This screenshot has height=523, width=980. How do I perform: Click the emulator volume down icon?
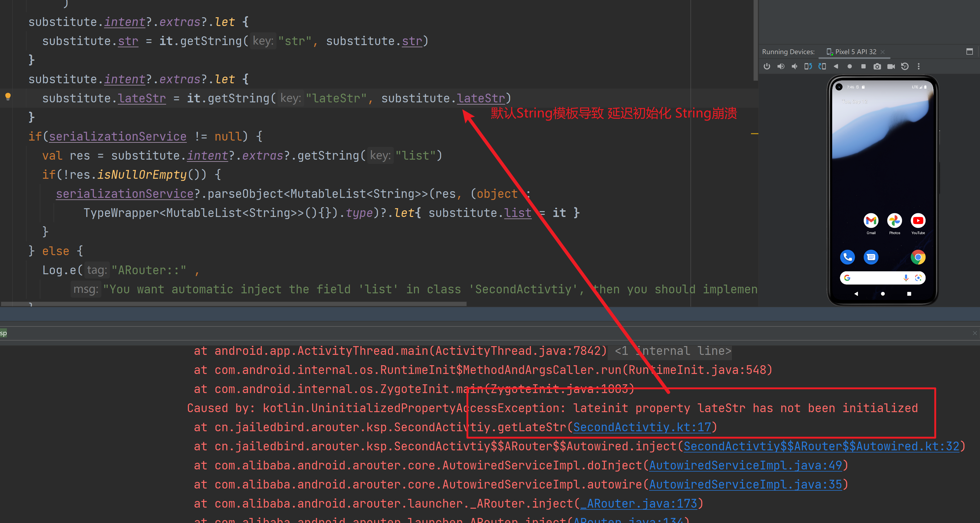[x=794, y=67]
